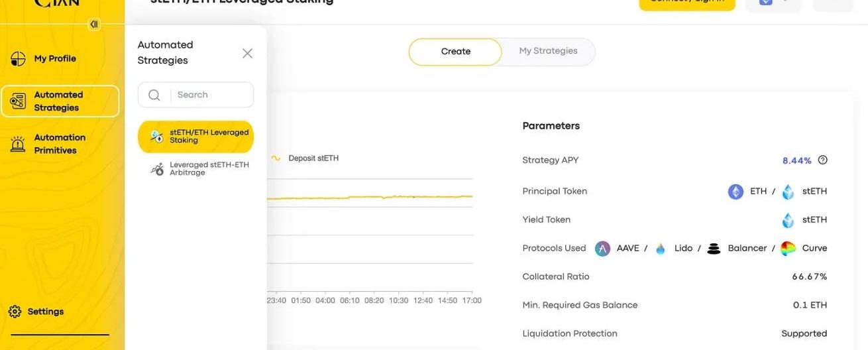The height and width of the screenshot is (350, 868).
Task: Open the network selector dropdown
Action: coord(773,3)
